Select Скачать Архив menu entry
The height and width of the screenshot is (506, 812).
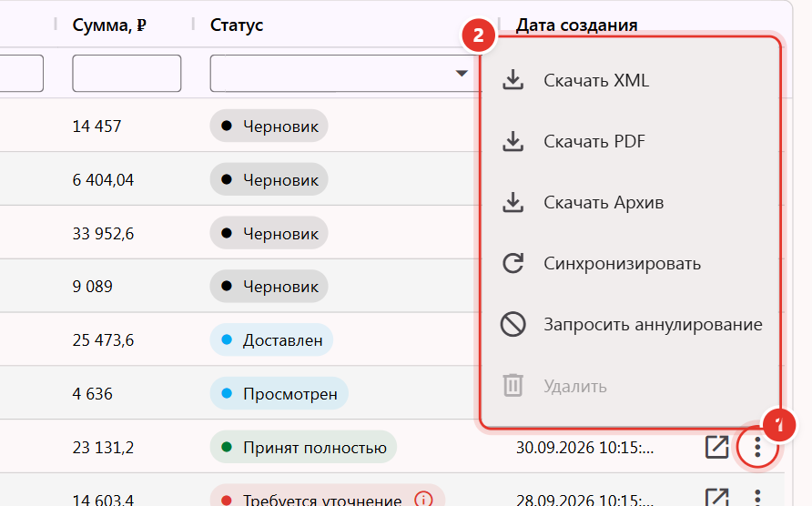[630, 203]
